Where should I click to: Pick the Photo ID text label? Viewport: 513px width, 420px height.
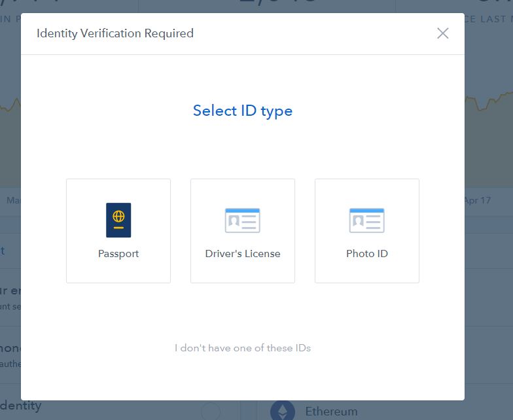[367, 254]
